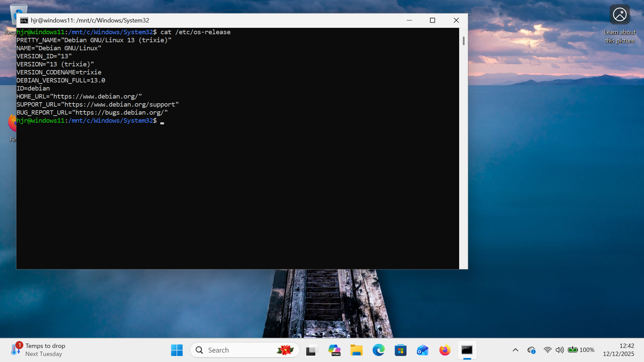The width and height of the screenshot is (644, 362).
Task: Launch Microsoft 365 Copilot from the taskbar
Action: pyautogui.click(x=334, y=350)
